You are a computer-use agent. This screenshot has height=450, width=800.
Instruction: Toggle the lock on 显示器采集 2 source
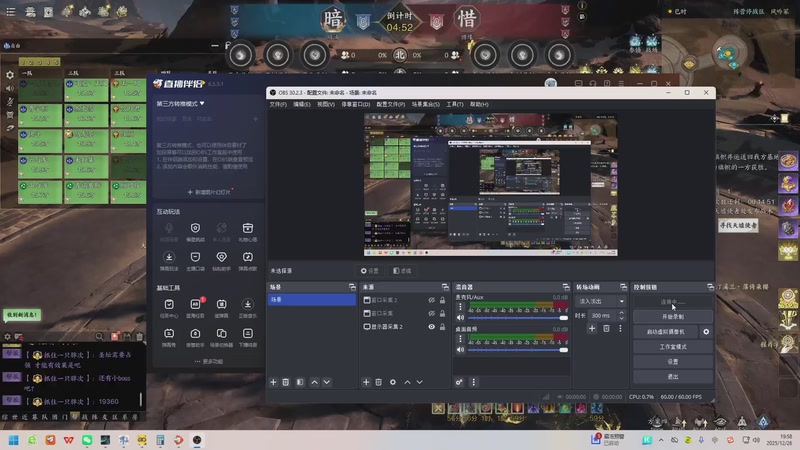pos(442,327)
